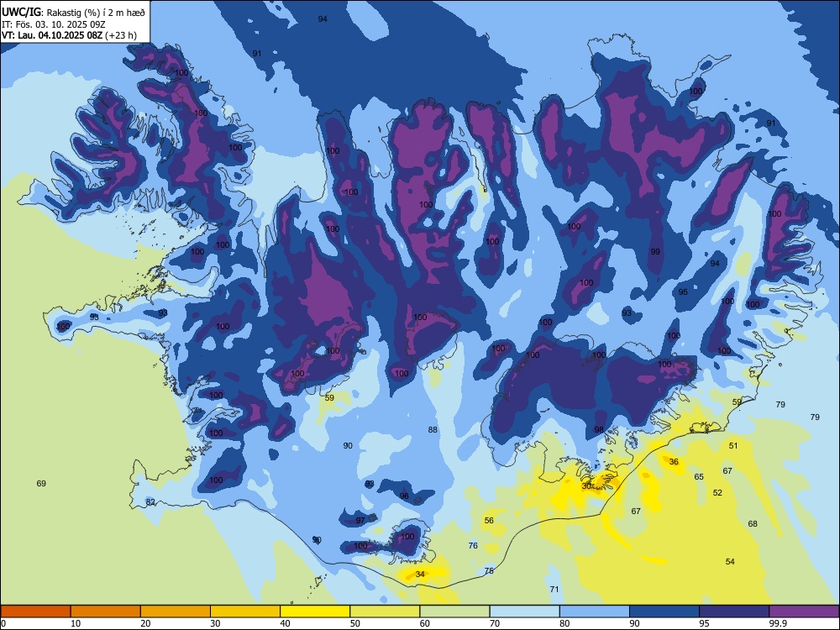Click the humidity value '88' on the map

coord(433,429)
